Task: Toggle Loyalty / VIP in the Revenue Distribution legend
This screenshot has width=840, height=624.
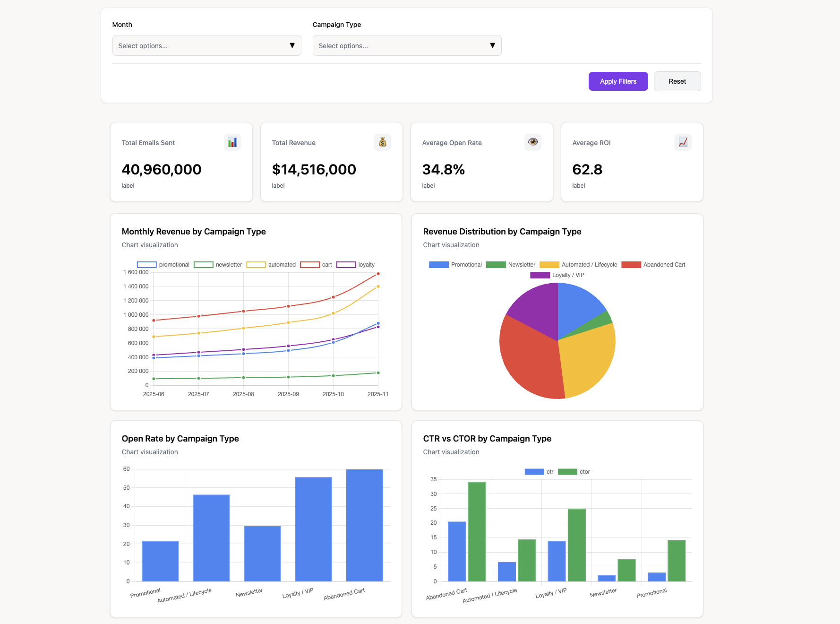Action: [557, 275]
